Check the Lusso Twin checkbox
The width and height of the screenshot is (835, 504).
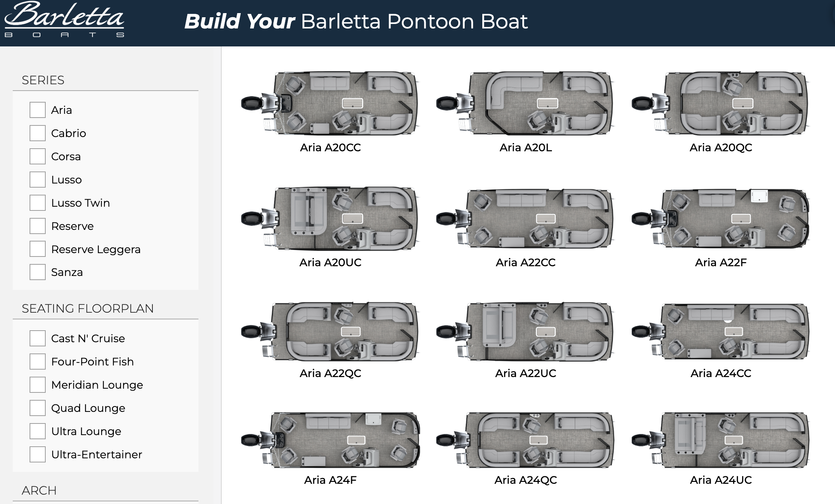[37, 203]
